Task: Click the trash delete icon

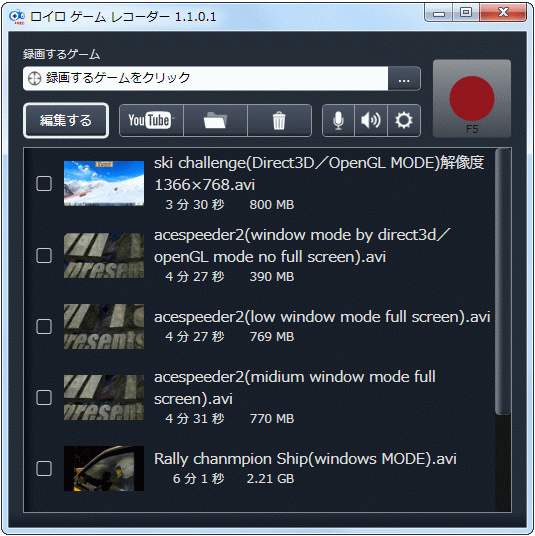Action: [x=279, y=120]
